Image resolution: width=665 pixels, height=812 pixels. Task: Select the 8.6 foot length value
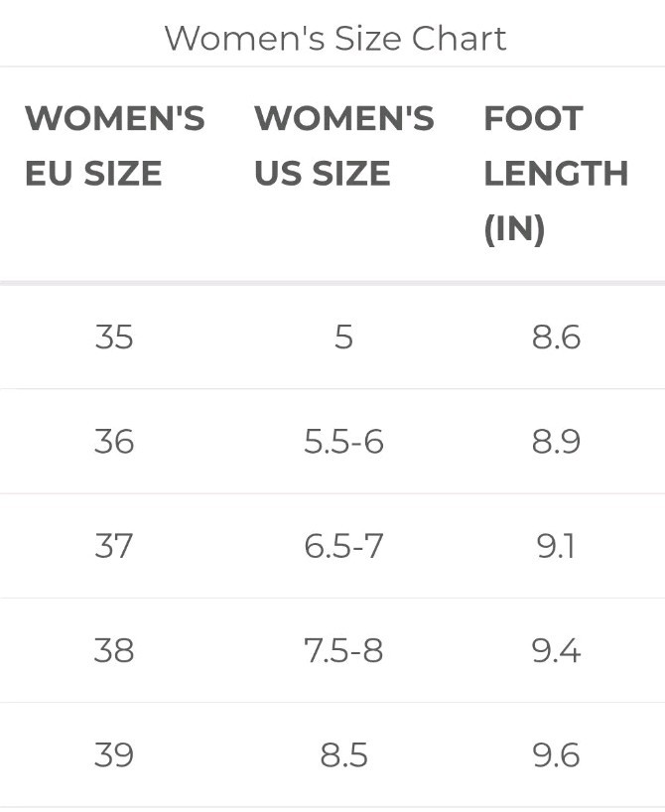click(556, 338)
